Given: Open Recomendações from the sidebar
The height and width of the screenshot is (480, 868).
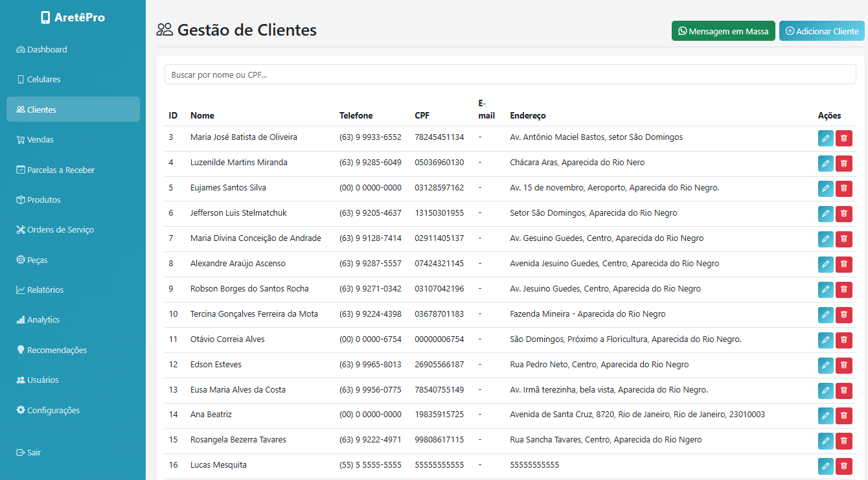Looking at the screenshot, I should pyautogui.click(x=56, y=350).
